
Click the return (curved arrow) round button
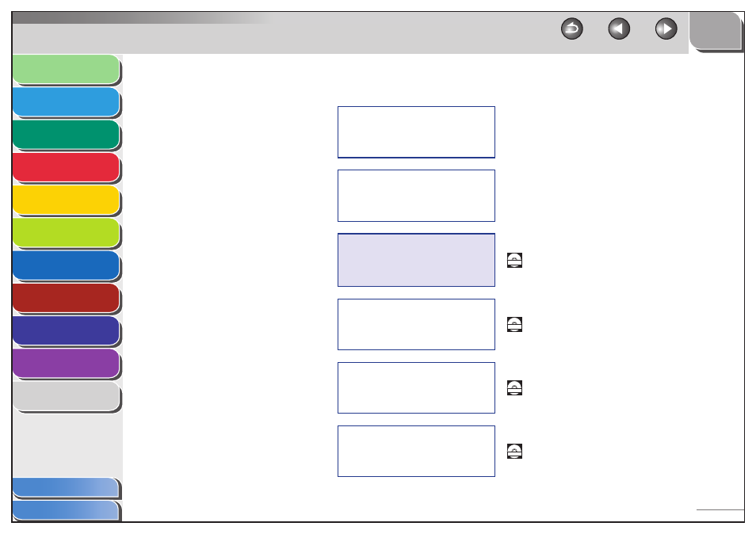point(572,29)
